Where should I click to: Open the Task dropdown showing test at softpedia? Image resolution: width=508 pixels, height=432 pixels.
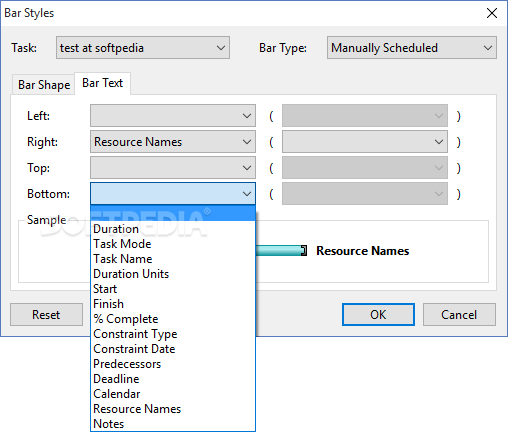pos(143,48)
